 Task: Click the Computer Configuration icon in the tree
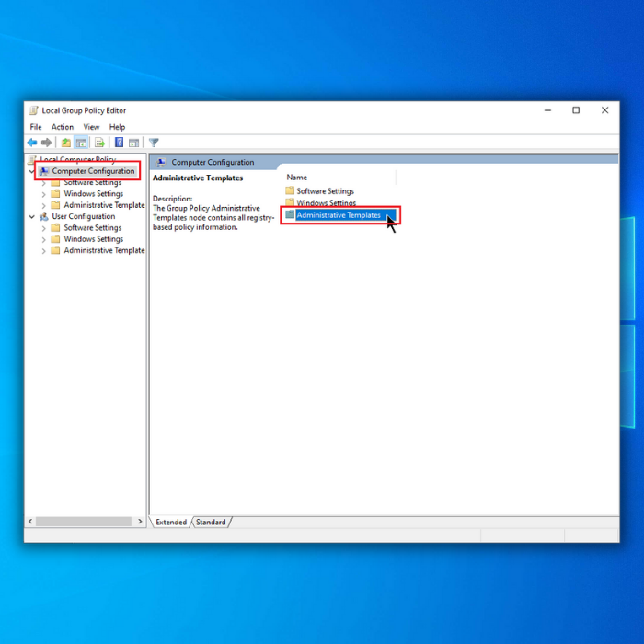44,171
